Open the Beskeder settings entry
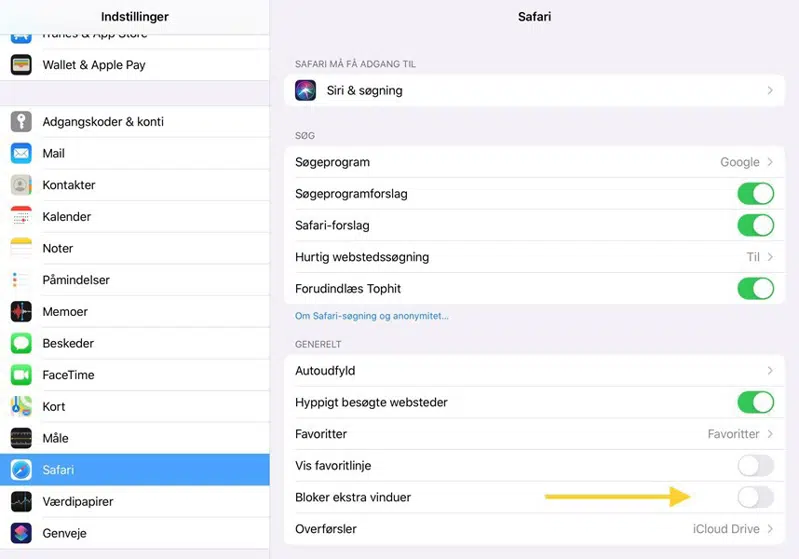 click(68, 344)
